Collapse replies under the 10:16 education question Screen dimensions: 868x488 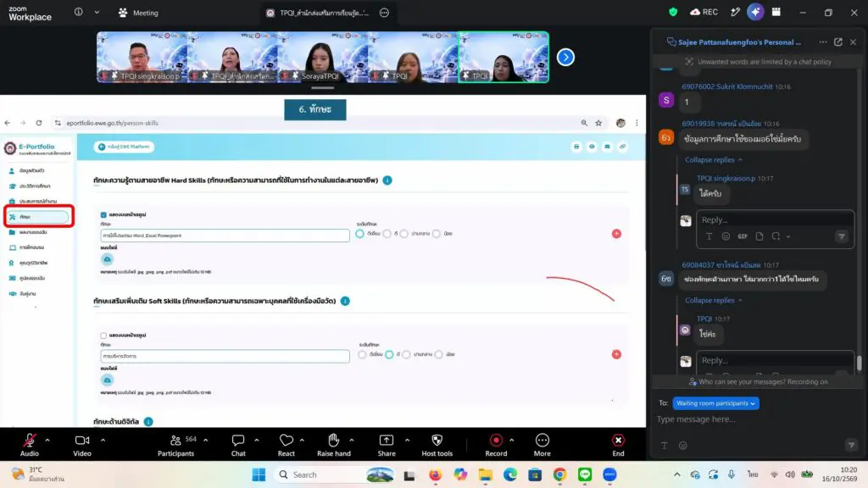pyautogui.click(x=714, y=160)
